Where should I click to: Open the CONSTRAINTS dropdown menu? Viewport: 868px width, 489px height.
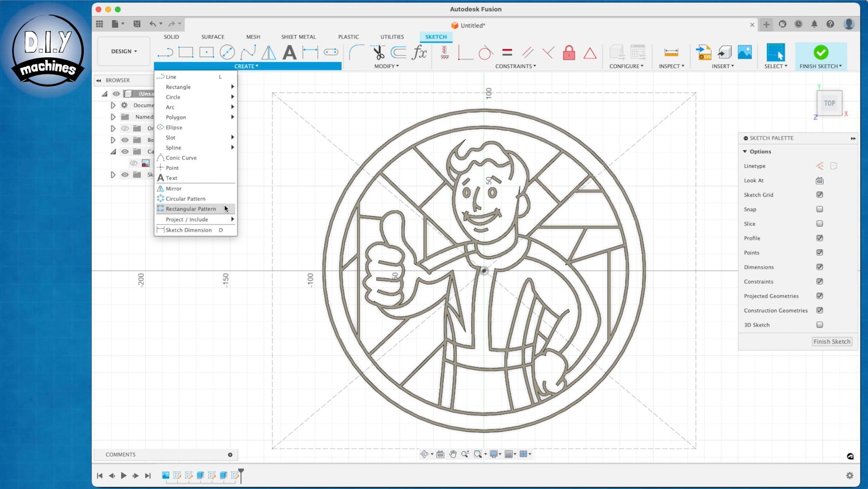point(515,66)
